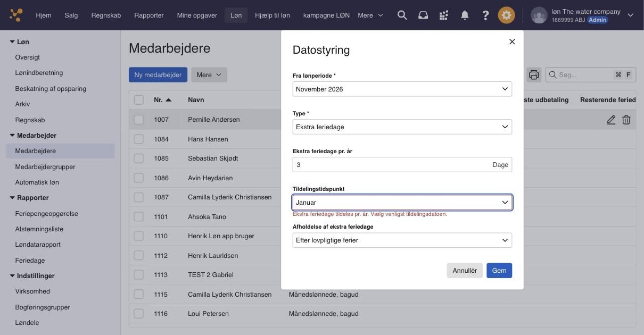This screenshot has height=335, width=644.
Task: Click Annullér to cancel
Action: (465, 271)
